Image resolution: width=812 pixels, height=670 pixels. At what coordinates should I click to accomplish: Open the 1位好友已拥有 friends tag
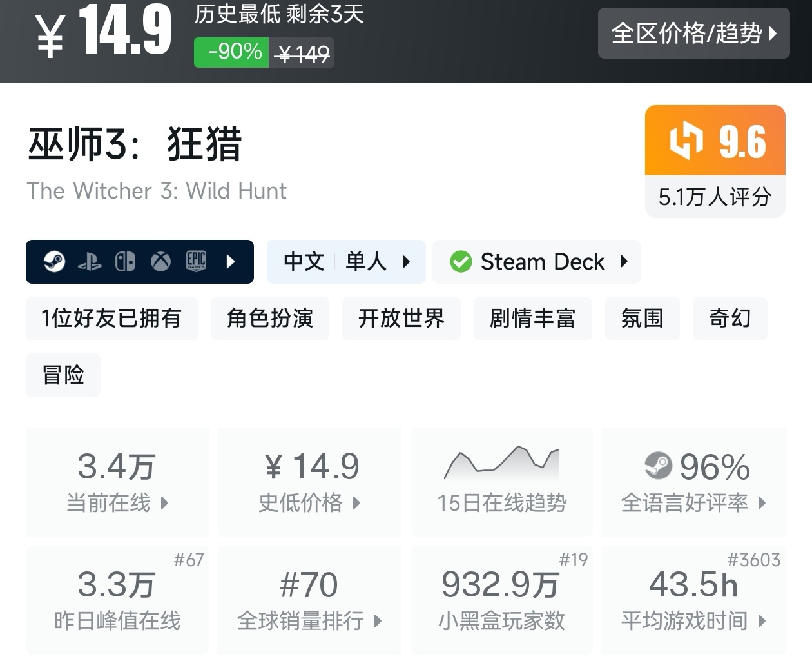(x=111, y=318)
